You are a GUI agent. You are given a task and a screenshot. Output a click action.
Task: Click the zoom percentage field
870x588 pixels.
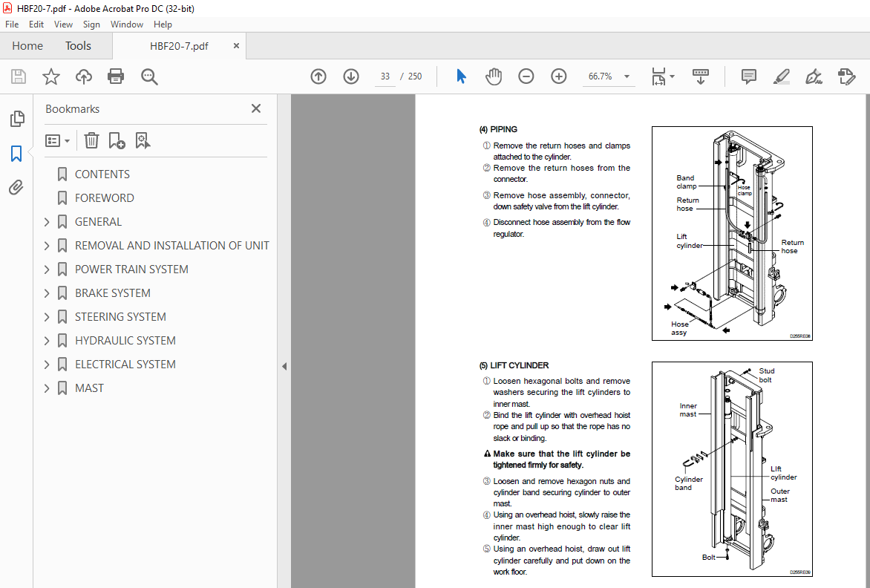[601, 76]
